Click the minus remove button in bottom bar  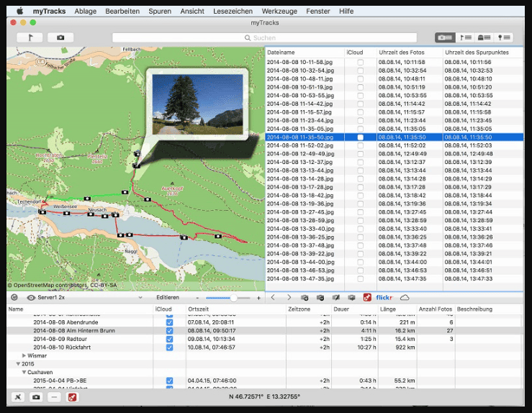[54, 397]
